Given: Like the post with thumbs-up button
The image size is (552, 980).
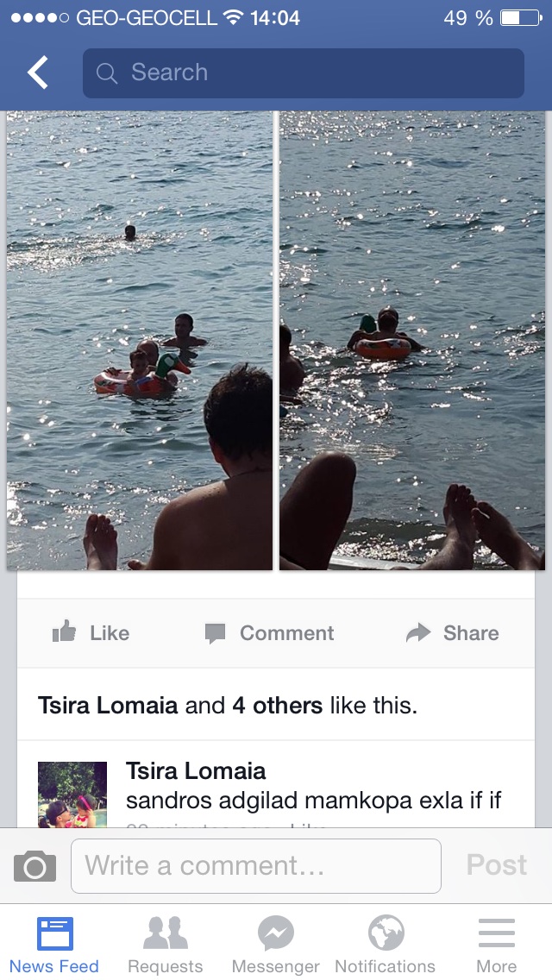Looking at the screenshot, I should [91, 633].
